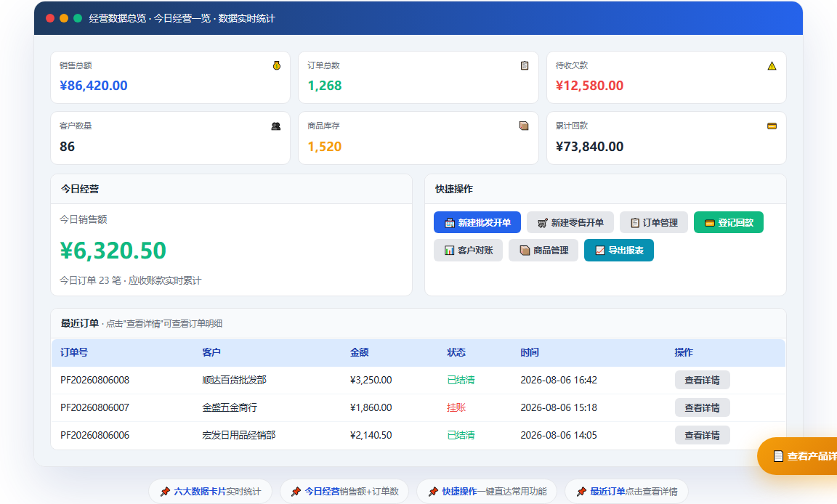View details of order PF20260806006
Screen dimensions: 837x504
point(702,435)
